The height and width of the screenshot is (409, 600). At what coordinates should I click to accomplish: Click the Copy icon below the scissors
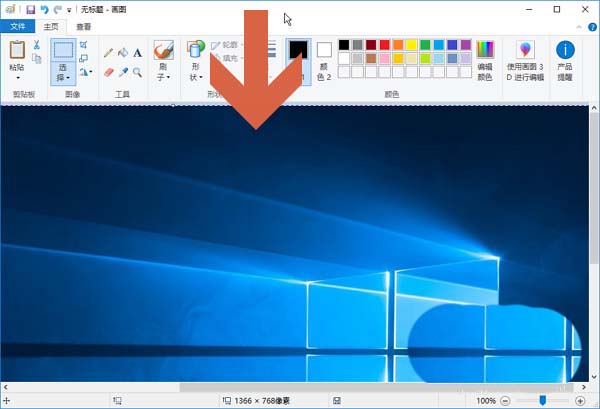pyautogui.click(x=36, y=59)
